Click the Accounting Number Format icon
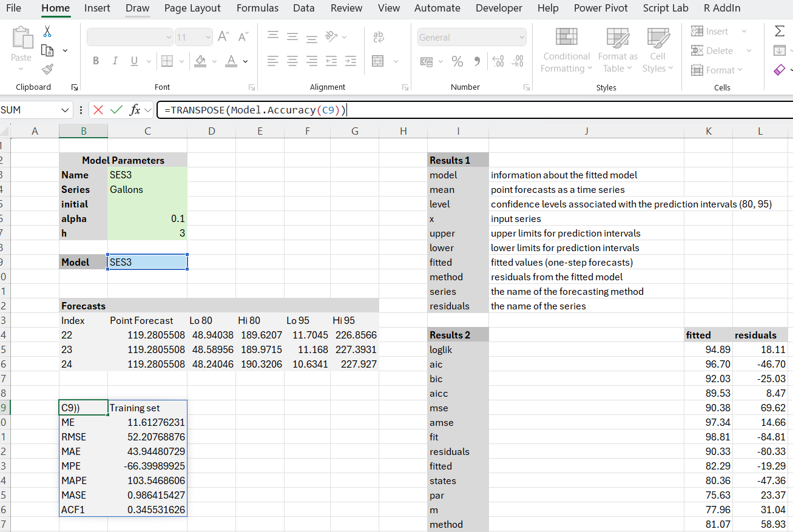Screen dimensions: 793x532 427,61
